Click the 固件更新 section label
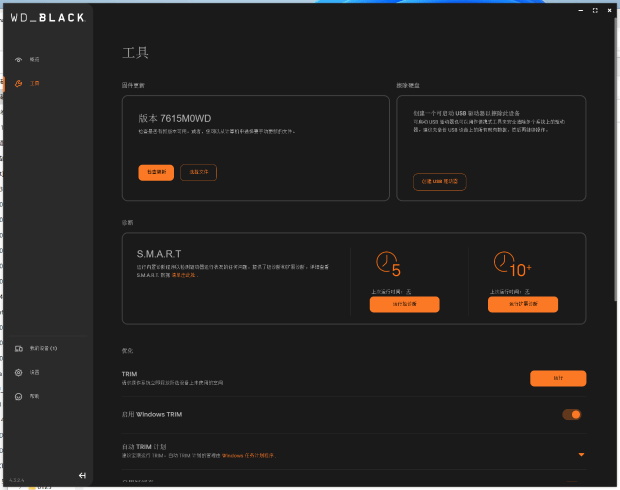 pyautogui.click(x=133, y=85)
